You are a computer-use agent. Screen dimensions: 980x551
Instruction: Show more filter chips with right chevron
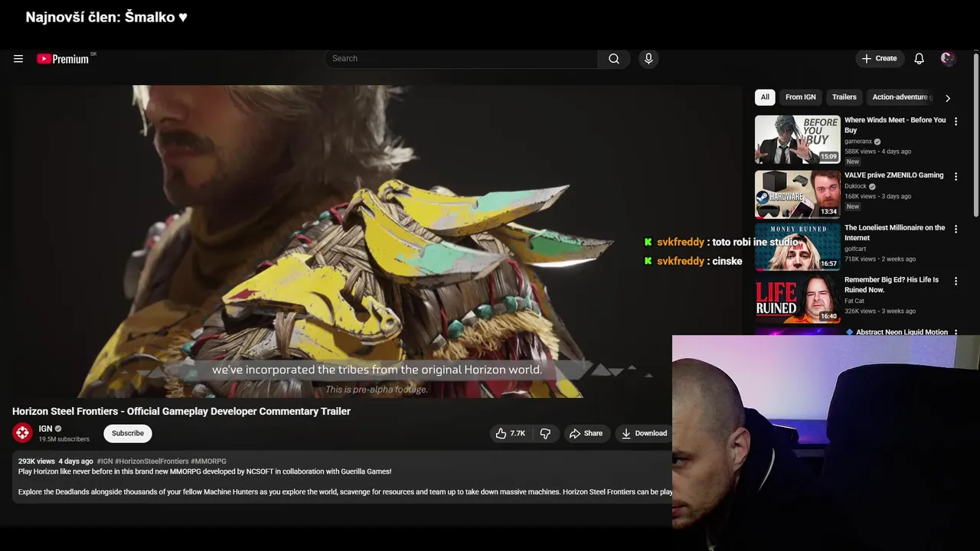948,98
